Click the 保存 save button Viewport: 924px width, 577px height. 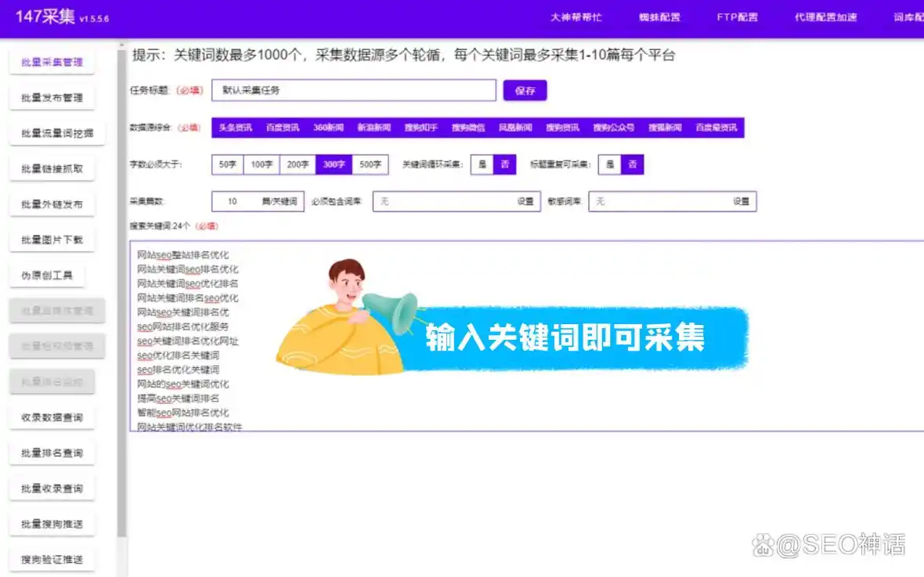point(525,90)
